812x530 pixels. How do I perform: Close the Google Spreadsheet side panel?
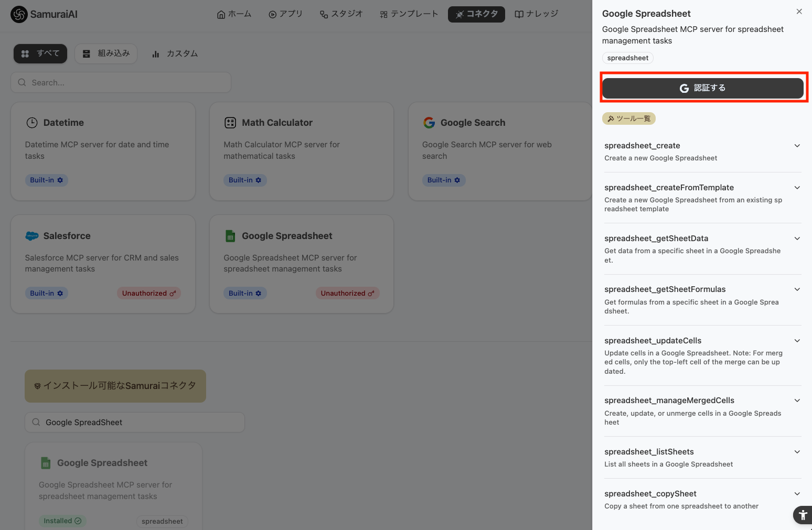(x=799, y=12)
